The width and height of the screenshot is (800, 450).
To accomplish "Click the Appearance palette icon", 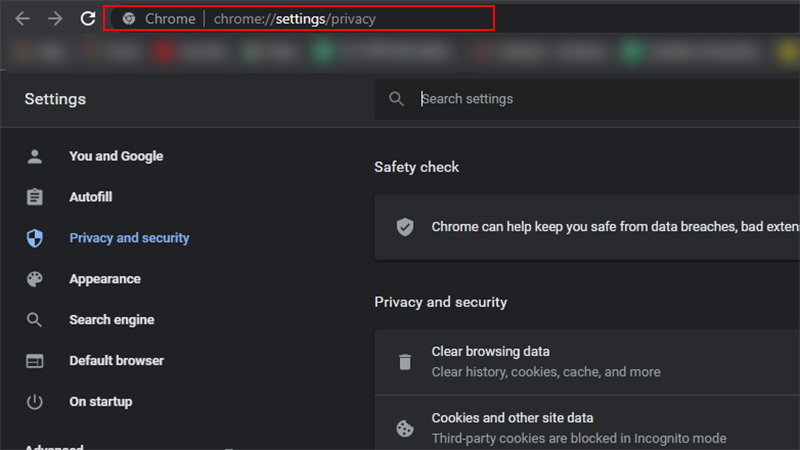I will [x=35, y=279].
